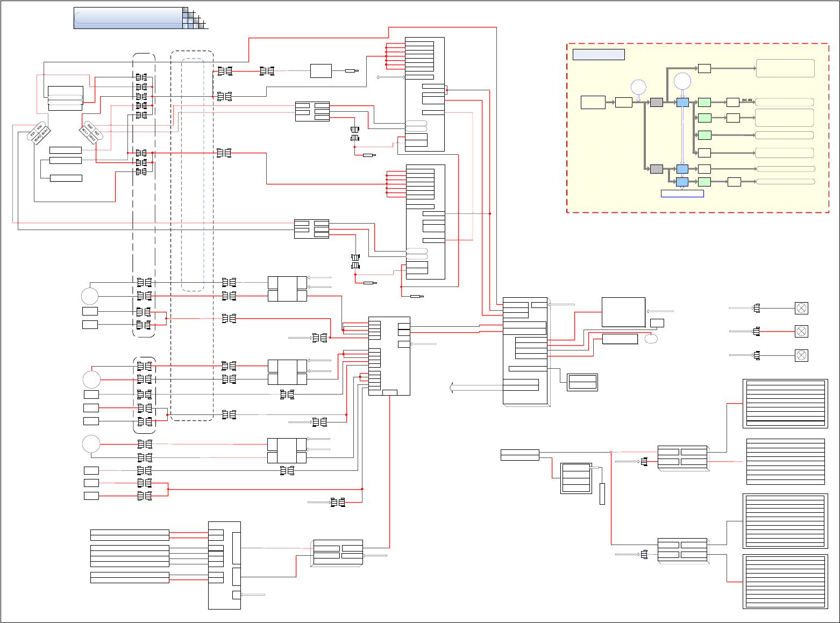Click the bottom-right striped table block
840x623 pixels.
point(785,582)
